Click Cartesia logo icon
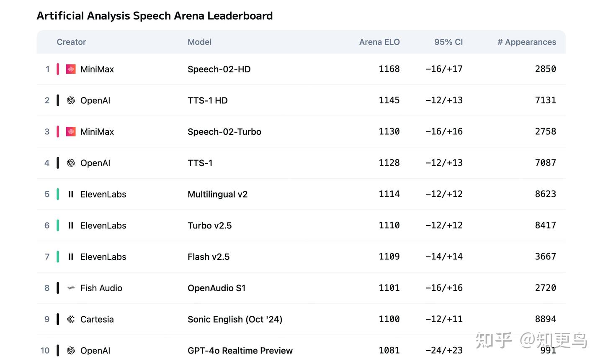This screenshot has width=603, height=364. pos(71,319)
